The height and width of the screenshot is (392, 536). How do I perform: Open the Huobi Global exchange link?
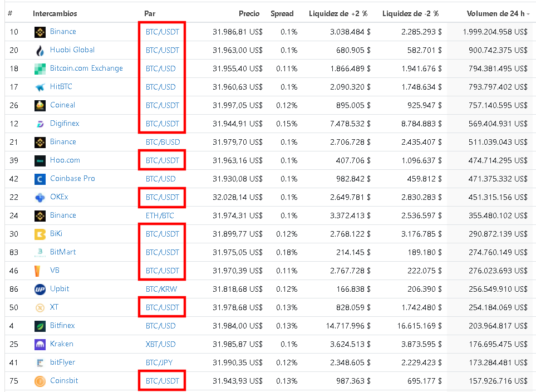point(72,50)
